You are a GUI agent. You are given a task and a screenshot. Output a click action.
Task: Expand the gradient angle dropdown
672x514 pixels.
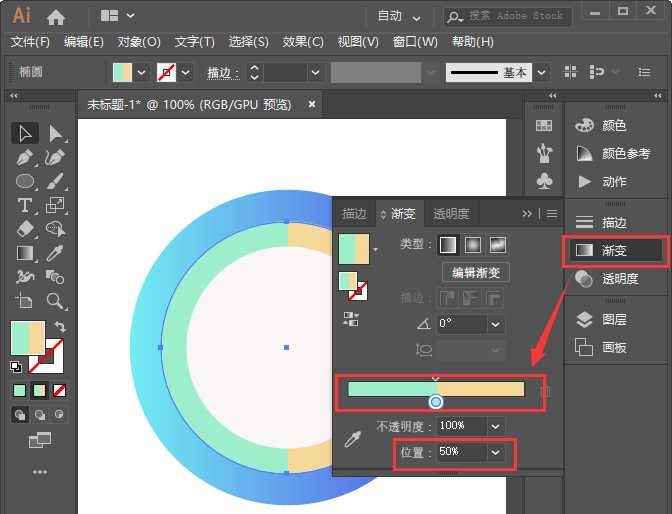point(496,324)
